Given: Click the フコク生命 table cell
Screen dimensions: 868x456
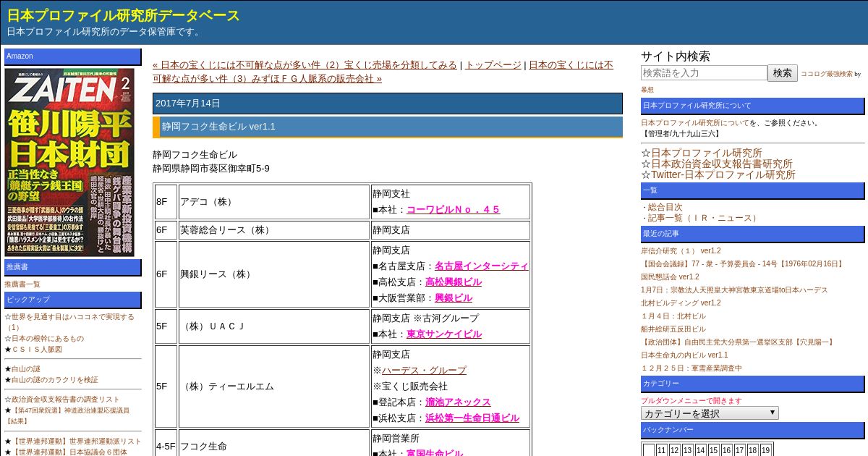Looking at the screenshot, I should click(274, 443).
